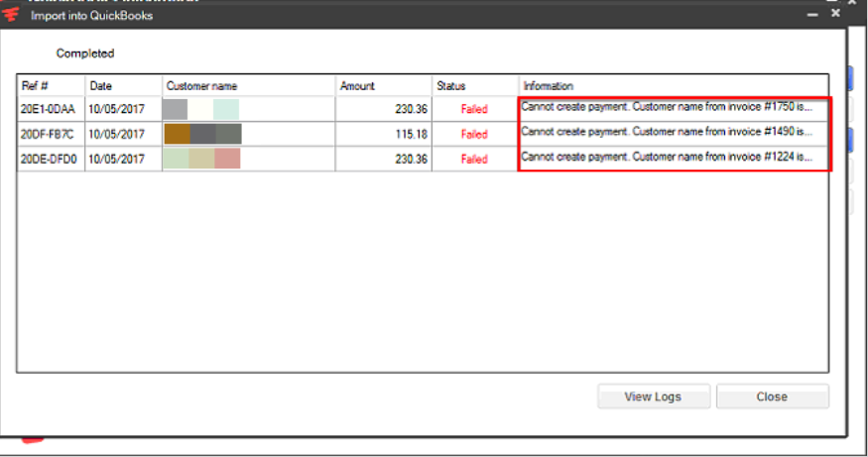The height and width of the screenshot is (457, 868).
Task: Sort by the Date column header
Action: coord(123,86)
